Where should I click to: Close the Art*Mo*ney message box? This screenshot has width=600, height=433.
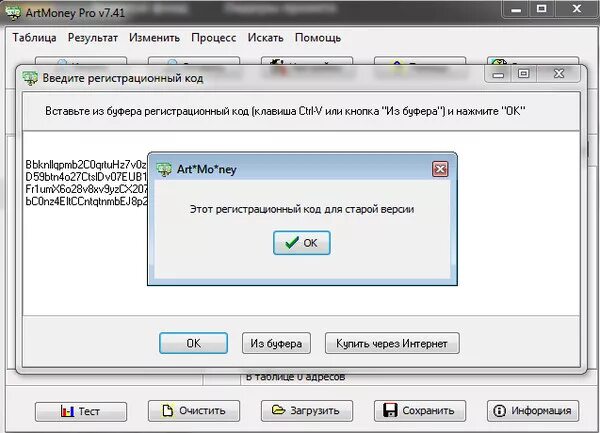click(x=440, y=169)
